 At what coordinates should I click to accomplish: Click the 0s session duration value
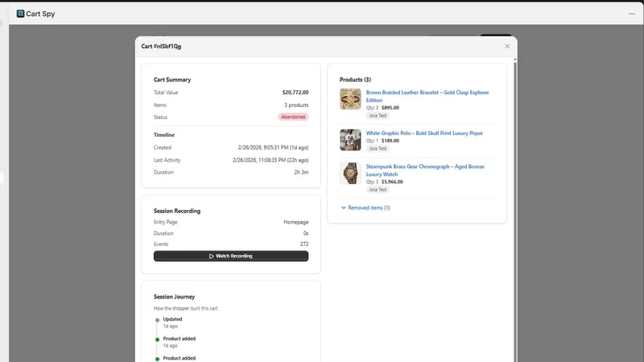tap(306, 233)
